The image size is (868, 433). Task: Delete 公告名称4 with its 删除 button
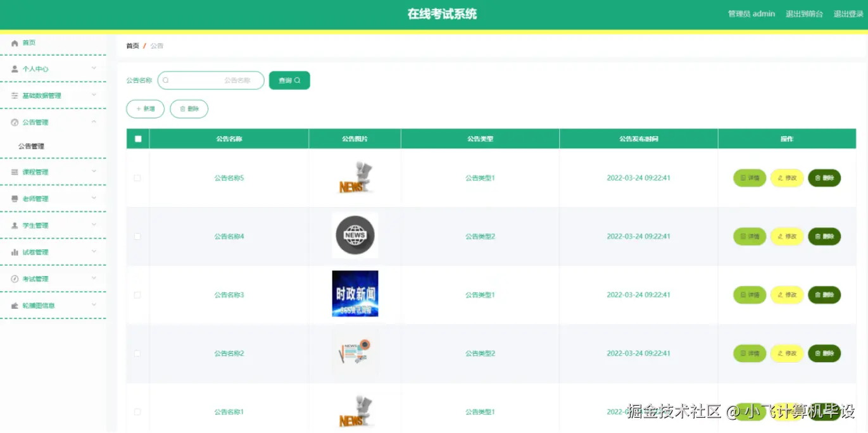pyautogui.click(x=824, y=237)
